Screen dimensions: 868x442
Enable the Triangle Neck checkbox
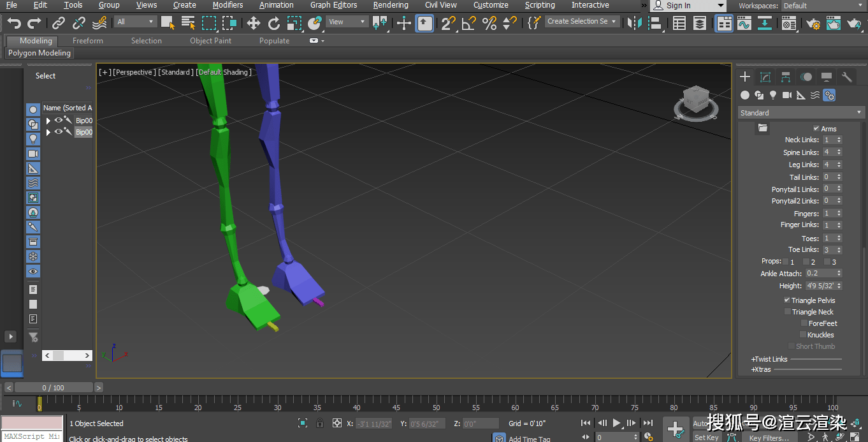(x=788, y=312)
